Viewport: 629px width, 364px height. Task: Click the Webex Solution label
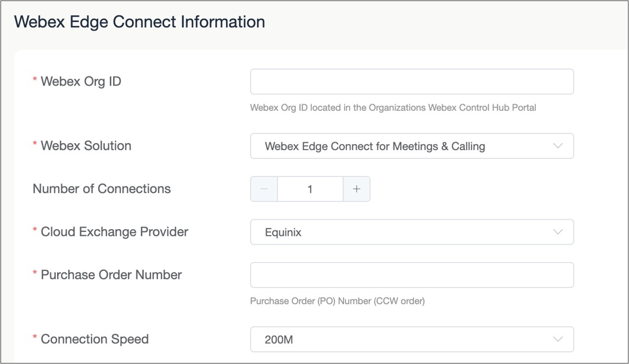tap(86, 146)
